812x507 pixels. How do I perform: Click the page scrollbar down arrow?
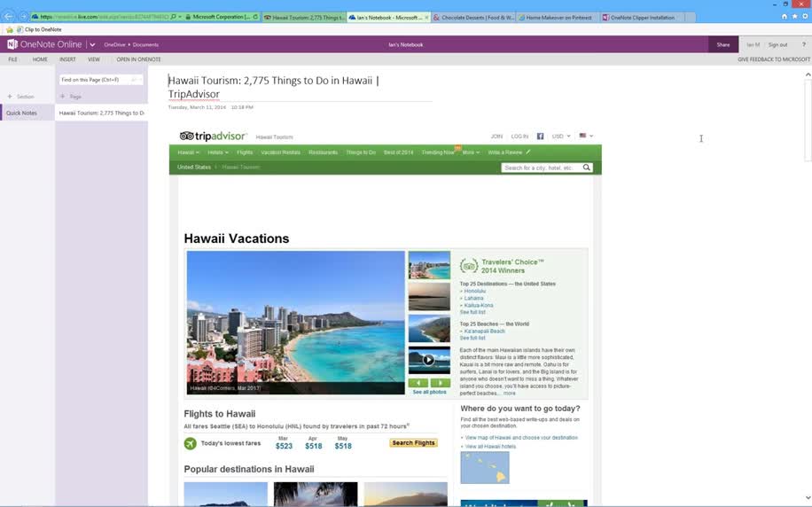coord(808,498)
